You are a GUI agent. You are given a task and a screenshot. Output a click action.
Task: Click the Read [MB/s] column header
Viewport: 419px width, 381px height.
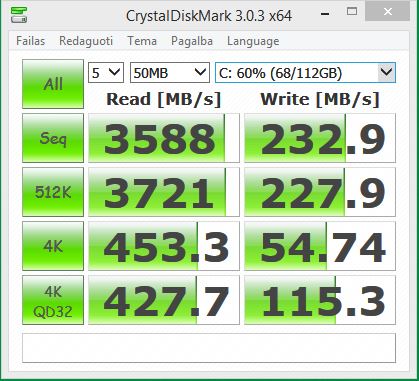[164, 99]
